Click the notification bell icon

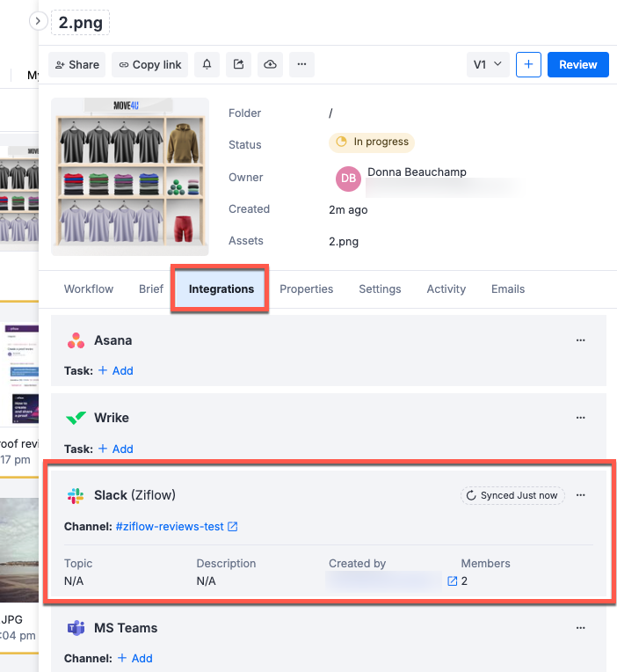[207, 64]
